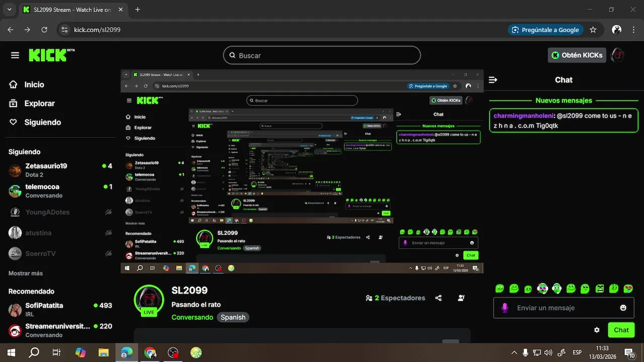Click the 2 Espectadores viewer count
This screenshot has width=644, height=362.
click(x=395, y=298)
